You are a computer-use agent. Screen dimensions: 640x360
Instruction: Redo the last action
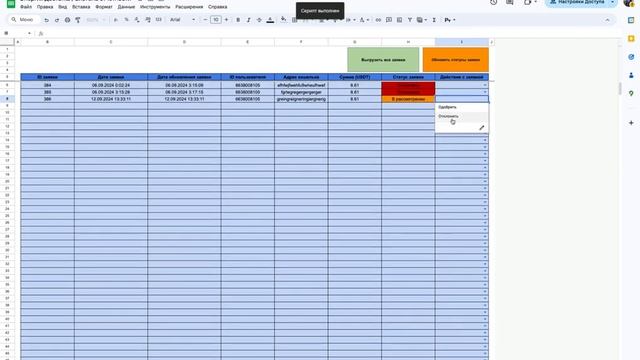click(x=57, y=20)
